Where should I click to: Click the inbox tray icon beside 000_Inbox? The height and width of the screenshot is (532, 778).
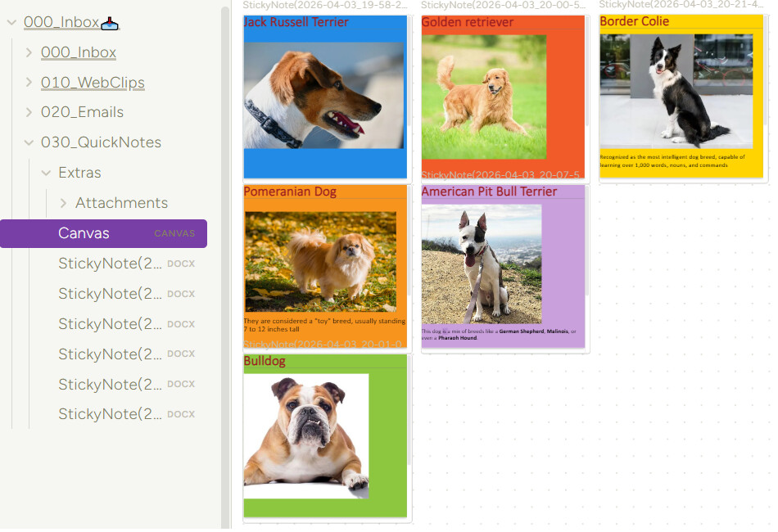pyautogui.click(x=110, y=23)
